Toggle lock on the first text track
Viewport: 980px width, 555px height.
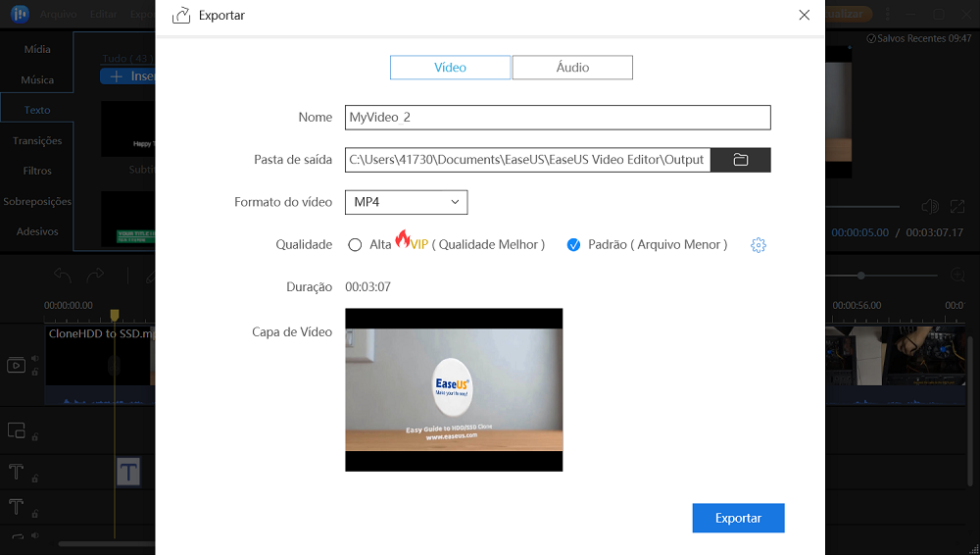(35, 479)
